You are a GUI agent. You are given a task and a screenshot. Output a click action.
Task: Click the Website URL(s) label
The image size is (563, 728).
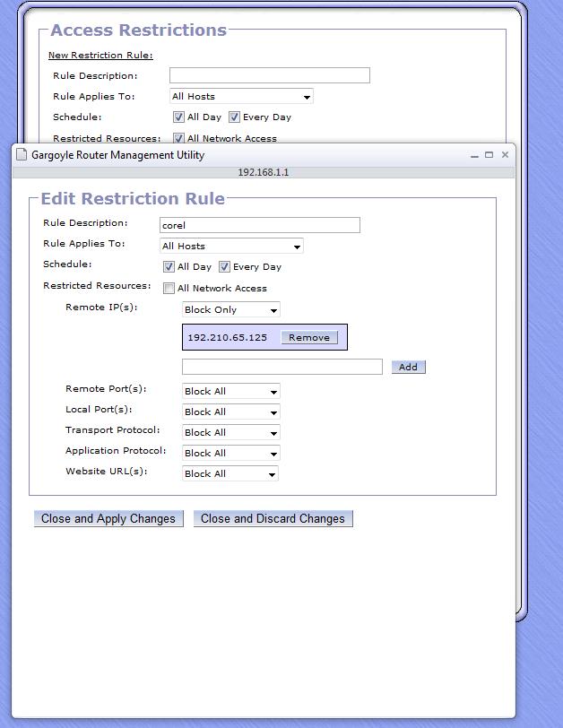[107, 472]
